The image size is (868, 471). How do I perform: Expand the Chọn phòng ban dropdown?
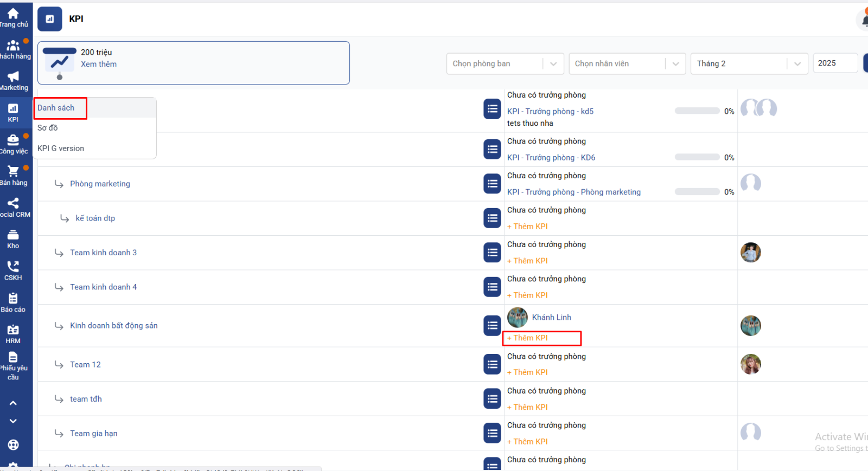505,64
